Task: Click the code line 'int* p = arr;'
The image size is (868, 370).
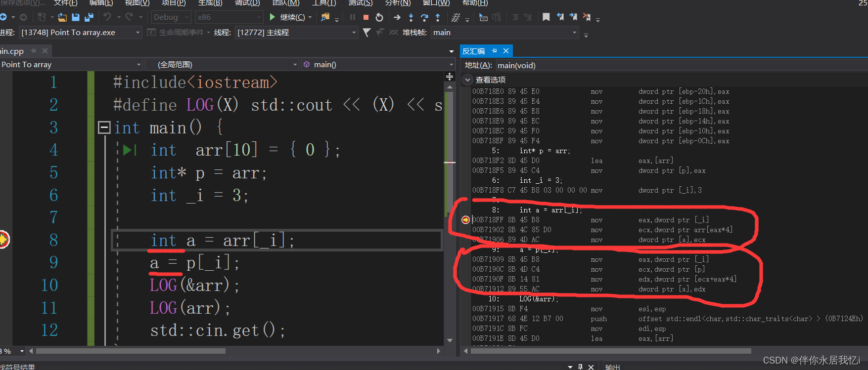Action: [209, 173]
